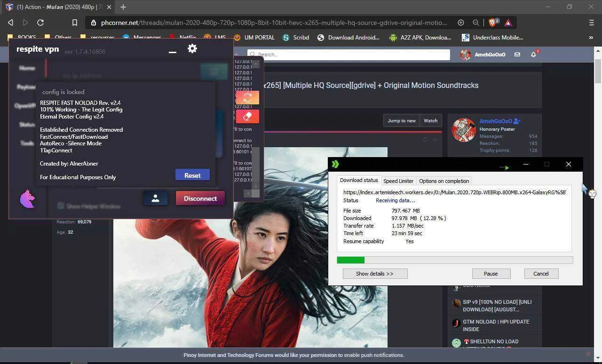Open SIP v9 100% NO LOAD thread
The width and height of the screenshot is (602, 364).
pos(497,306)
